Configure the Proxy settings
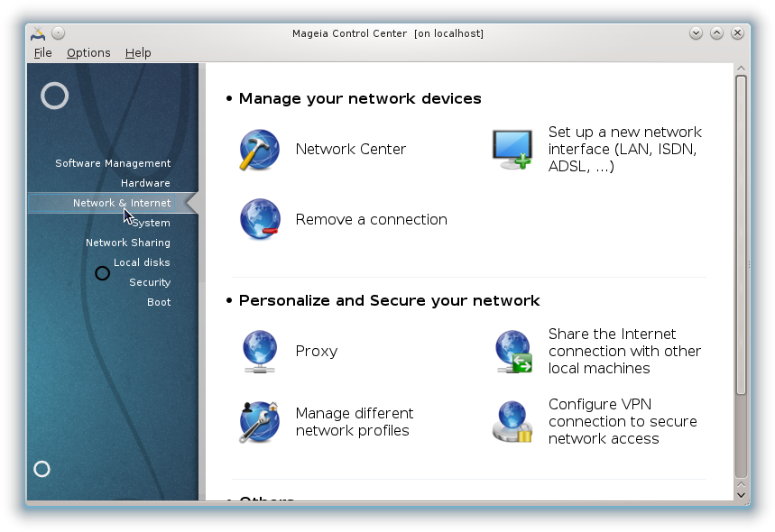 pyautogui.click(x=316, y=352)
